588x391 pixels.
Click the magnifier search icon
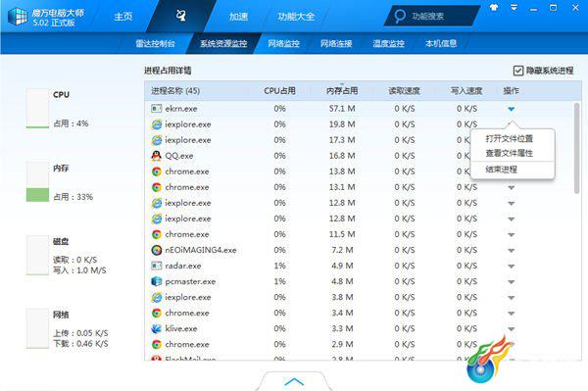tap(400, 16)
